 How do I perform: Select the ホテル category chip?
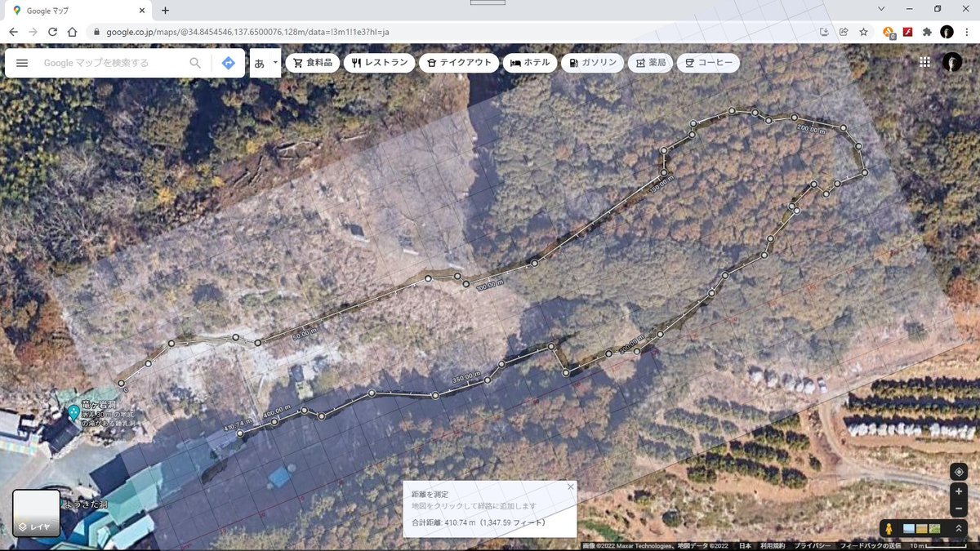[531, 63]
